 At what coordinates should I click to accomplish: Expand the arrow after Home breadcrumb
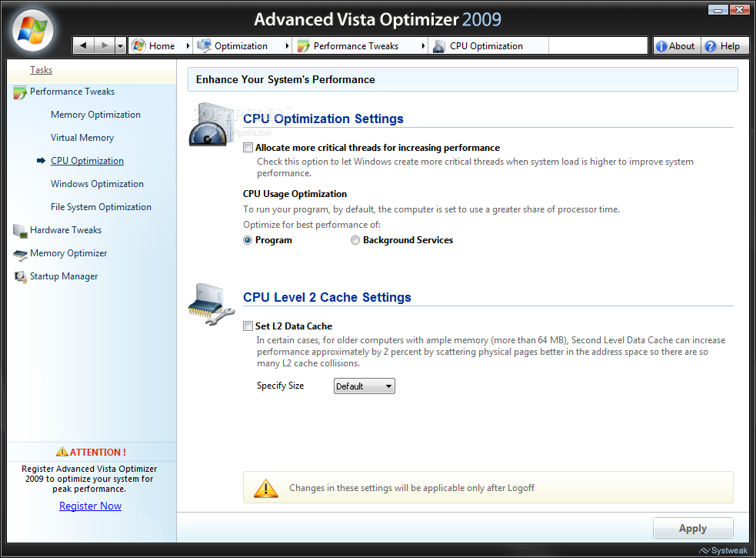(x=188, y=46)
